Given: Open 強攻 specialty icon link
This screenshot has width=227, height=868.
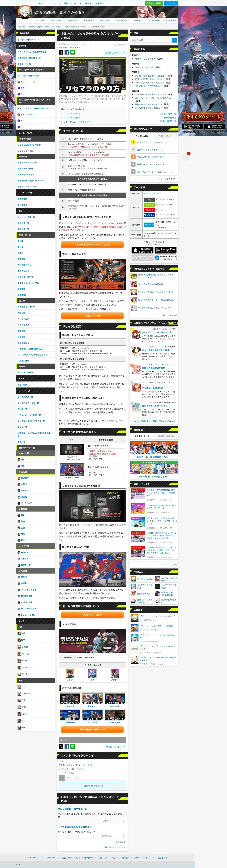Looking at the screenshot, I should tap(19, 515).
